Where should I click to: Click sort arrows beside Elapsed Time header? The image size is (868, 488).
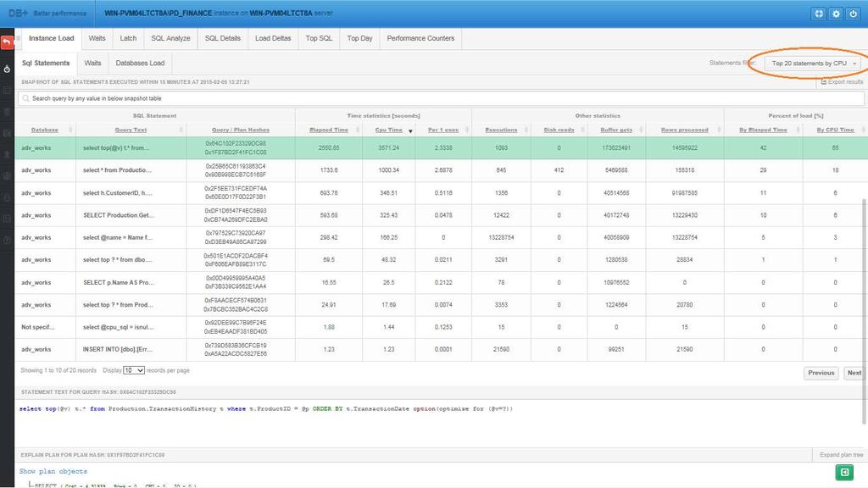tap(357, 130)
